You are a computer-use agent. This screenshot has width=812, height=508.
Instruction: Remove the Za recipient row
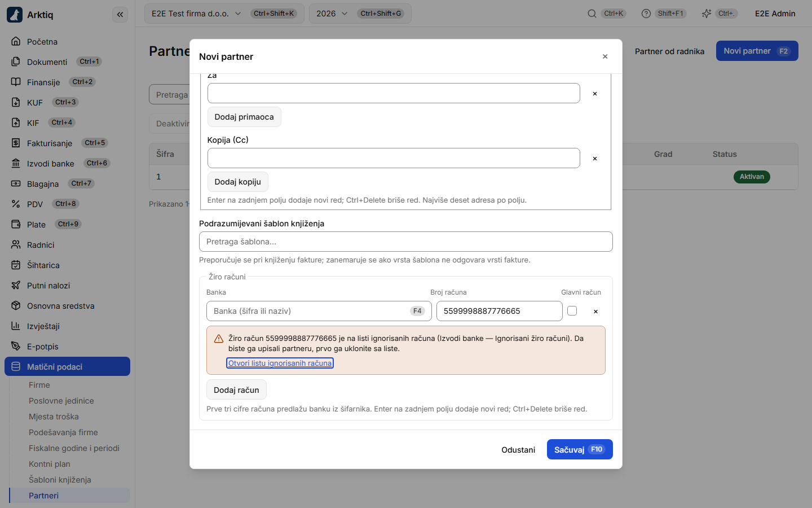(595, 94)
